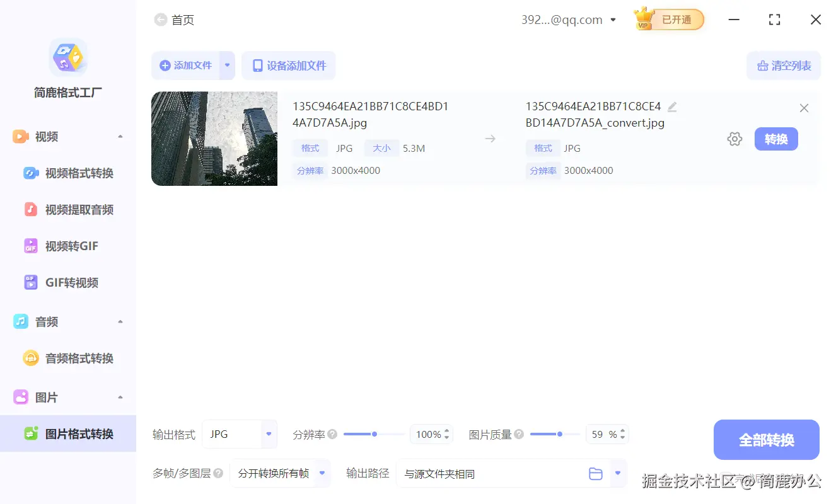Click the GIF转视频 sidebar icon
This screenshot has width=836, height=504.
[x=31, y=282]
